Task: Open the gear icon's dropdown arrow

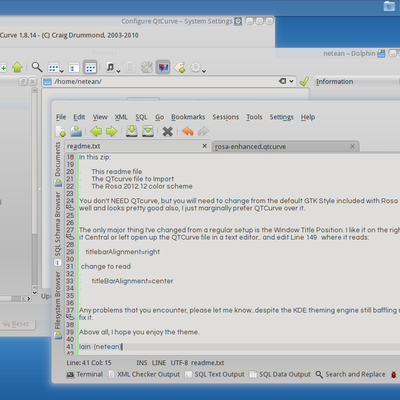Action: (x=204, y=71)
